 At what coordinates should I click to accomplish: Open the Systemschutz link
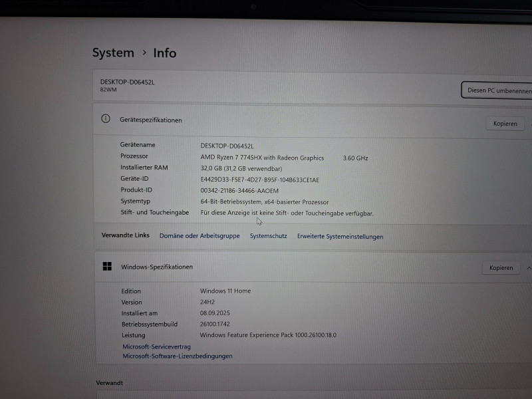[268, 236]
